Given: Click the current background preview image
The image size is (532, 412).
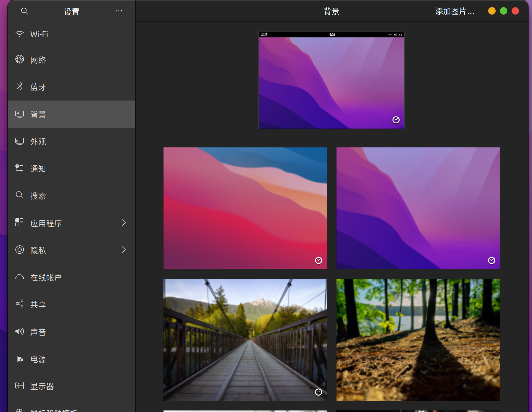Looking at the screenshot, I should pos(331,81).
